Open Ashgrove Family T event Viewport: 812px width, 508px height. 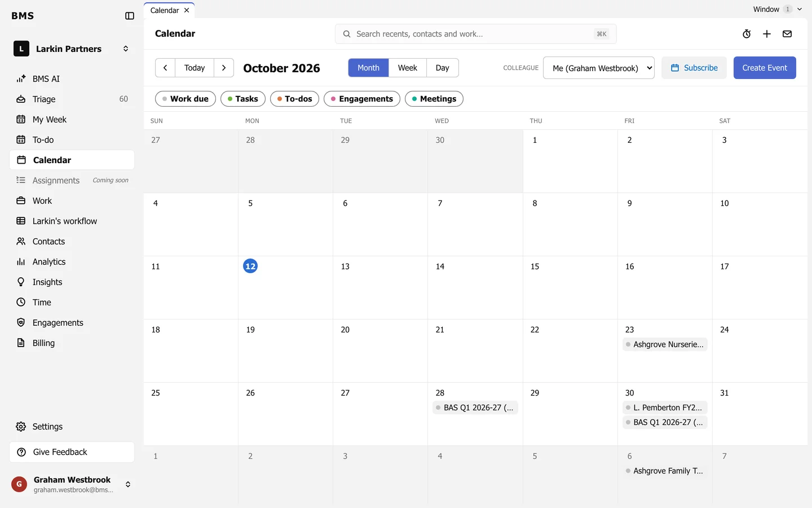pos(665,471)
